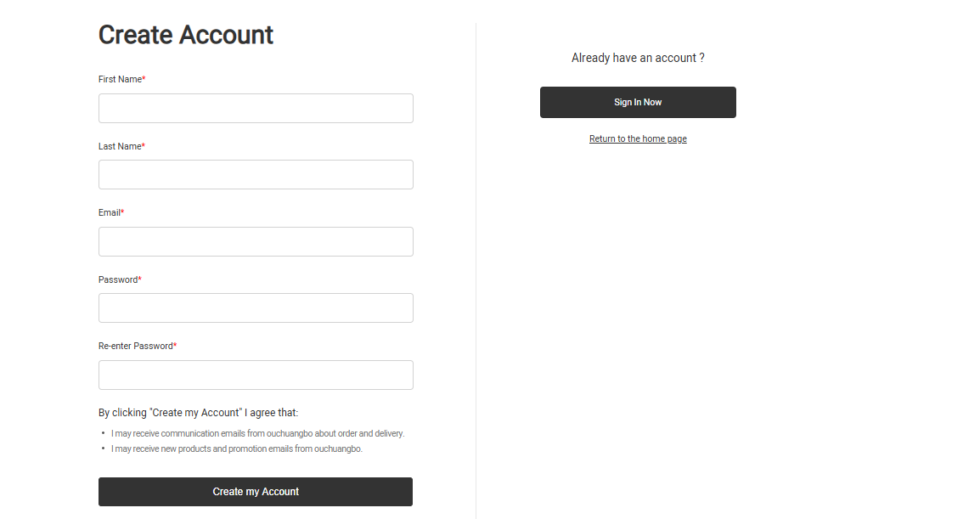Open the Return to the home page link
980x519 pixels.
pyautogui.click(x=638, y=138)
